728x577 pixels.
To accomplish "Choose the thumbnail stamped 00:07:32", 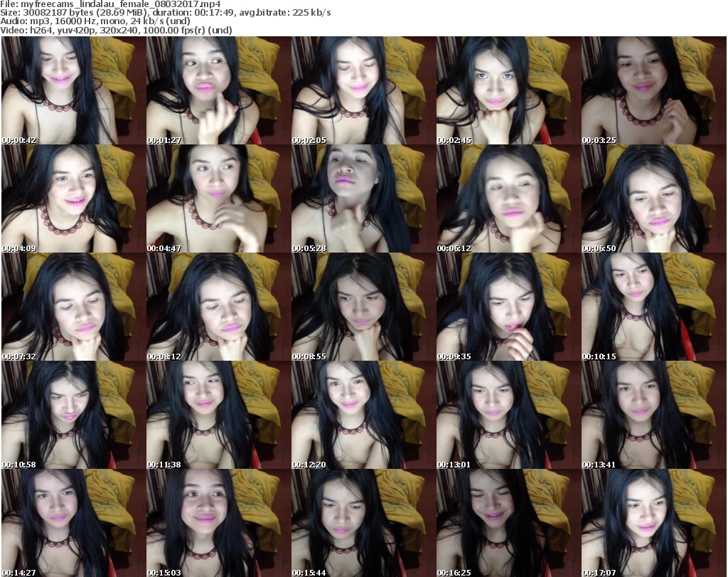I will 74,307.
